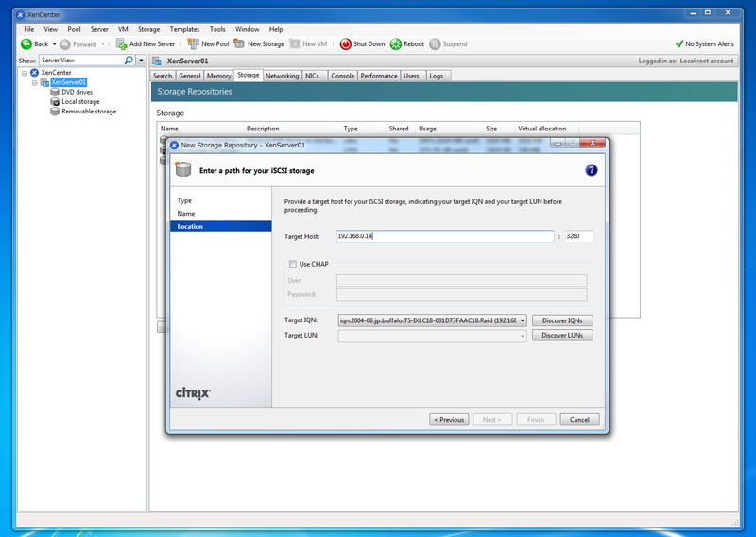Switch to the Users tab
The height and width of the screenshot is (537, 756).
pyautogui.click(x=411, y=76)
